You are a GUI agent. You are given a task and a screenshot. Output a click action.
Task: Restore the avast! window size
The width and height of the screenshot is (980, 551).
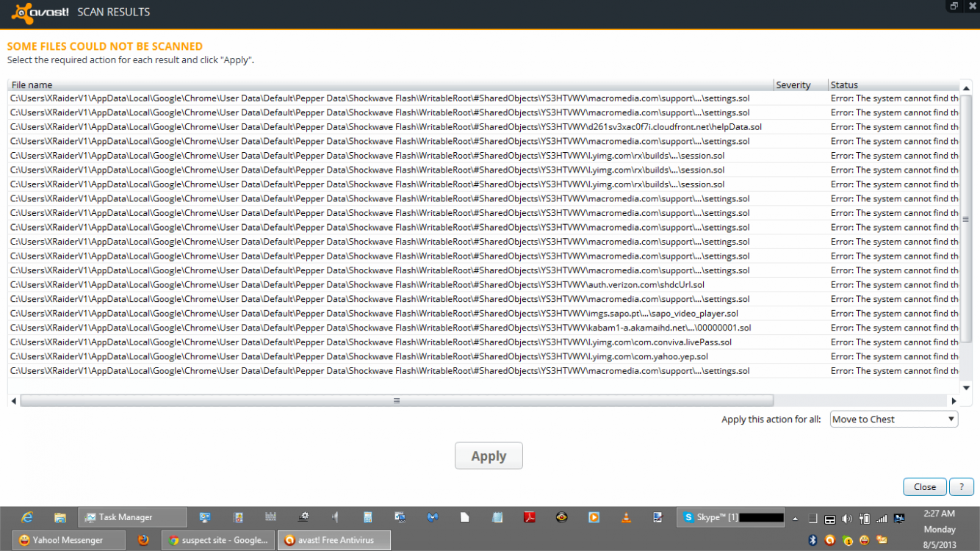point(954,6)
